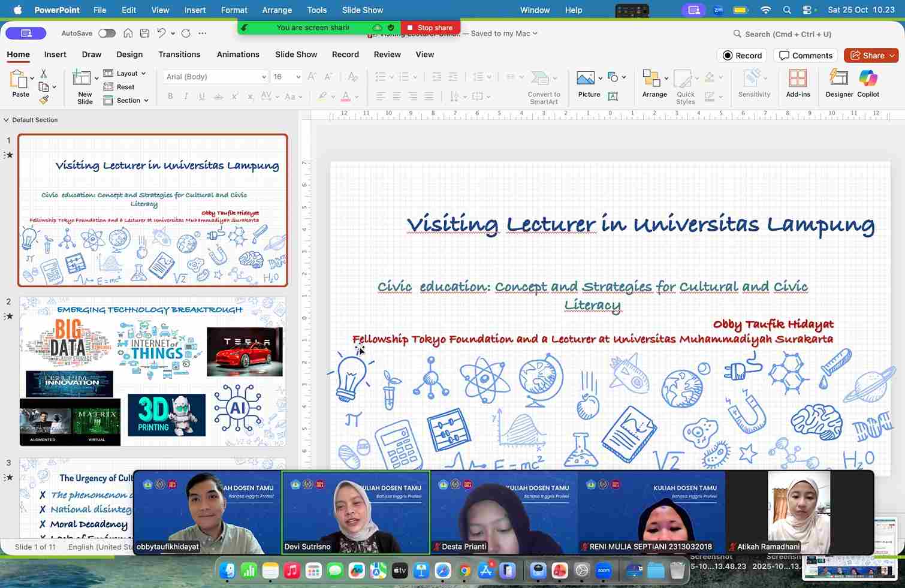Select the slide 2 thumbnail
Viewport: 905px width, 588px height.
152,371
